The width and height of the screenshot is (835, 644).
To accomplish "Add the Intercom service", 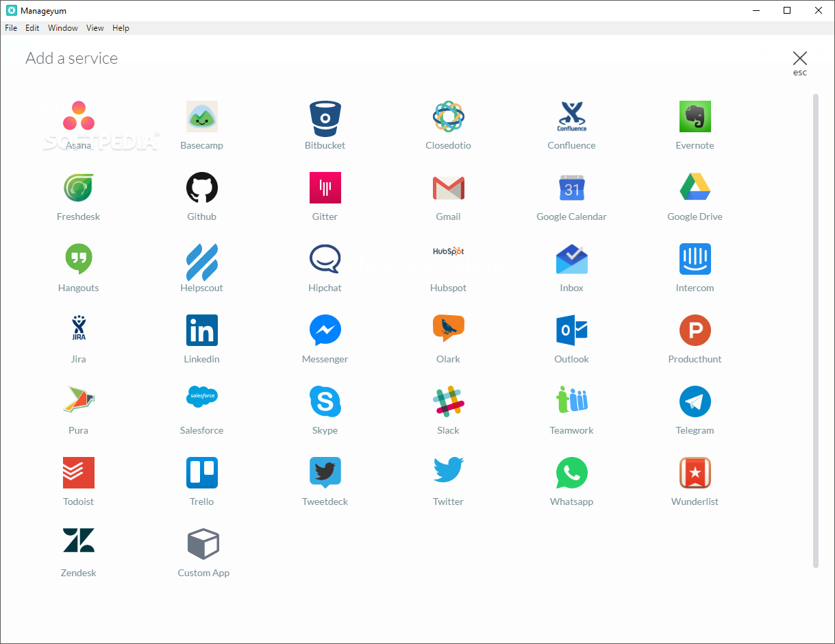I will 695,259.
